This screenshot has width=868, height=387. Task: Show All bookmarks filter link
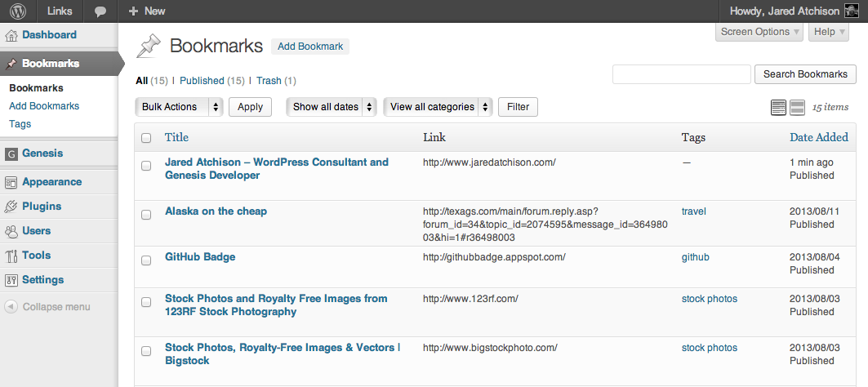tap(142, 81)
